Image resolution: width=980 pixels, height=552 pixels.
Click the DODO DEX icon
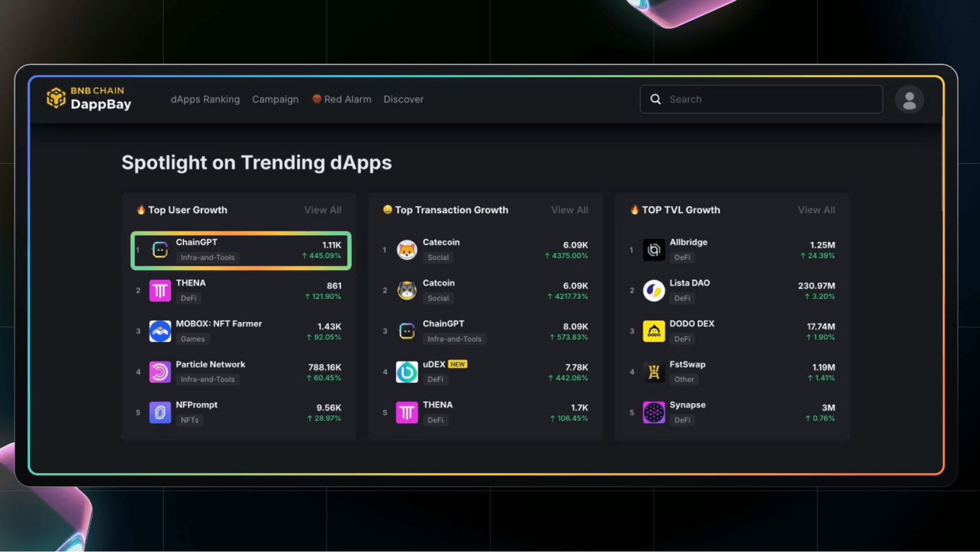(653, 331)
